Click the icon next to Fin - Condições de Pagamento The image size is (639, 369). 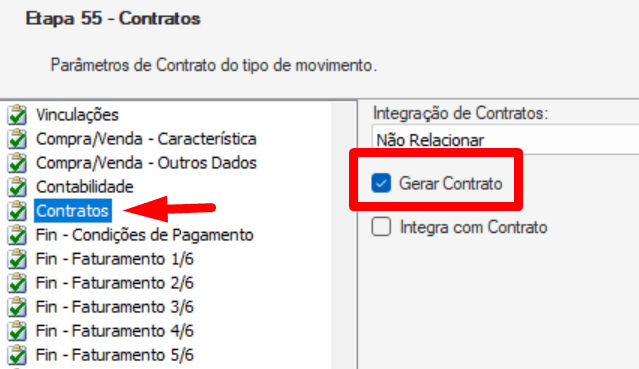[17, 235]
